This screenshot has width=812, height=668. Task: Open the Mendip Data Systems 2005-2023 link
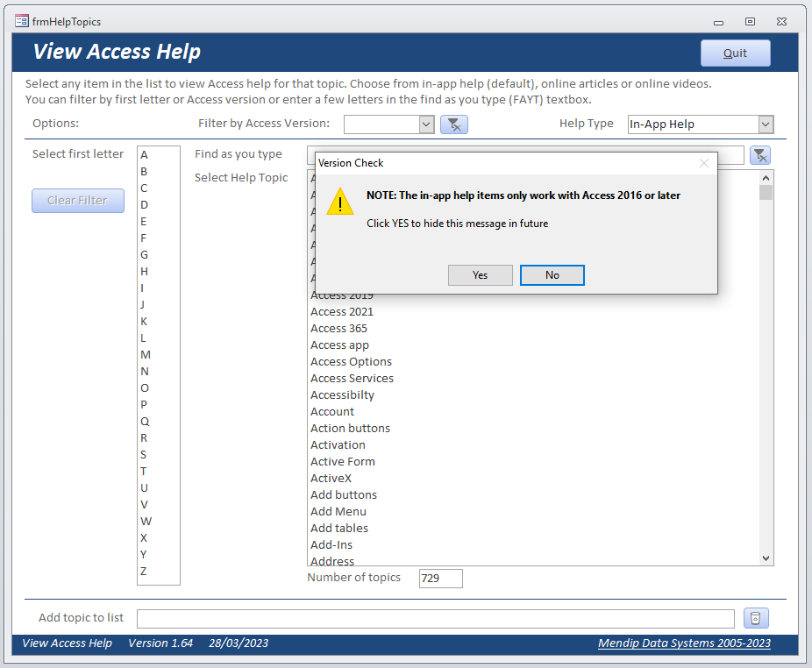[684, 643]
